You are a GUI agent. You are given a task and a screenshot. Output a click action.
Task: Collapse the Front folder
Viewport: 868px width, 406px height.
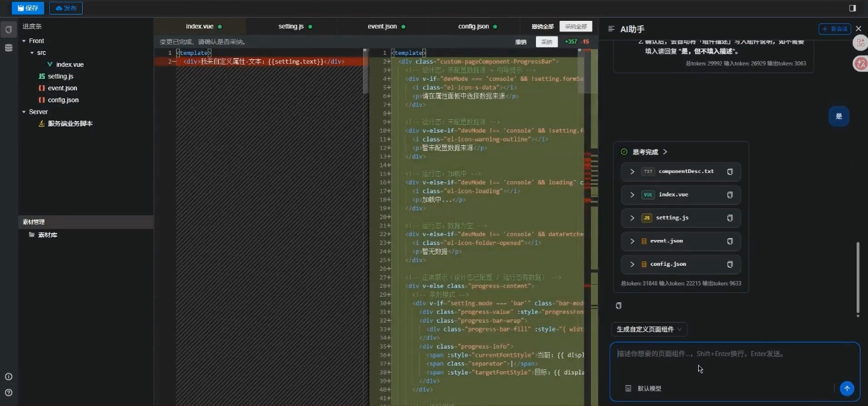23,41
